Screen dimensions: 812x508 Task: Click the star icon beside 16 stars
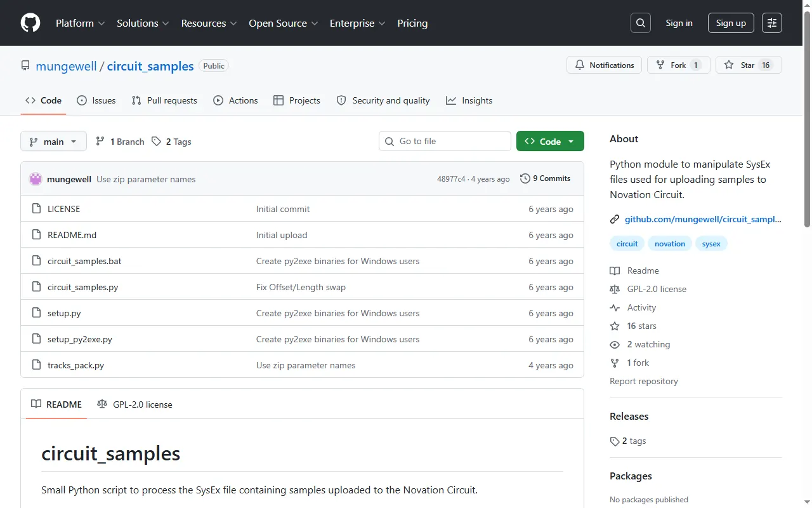(615, 326)
